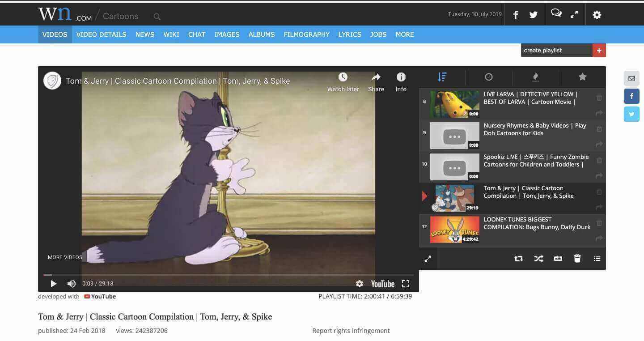644x341 pixels.
Task: Toggle playlist shuffle
Action: point(538,258)
